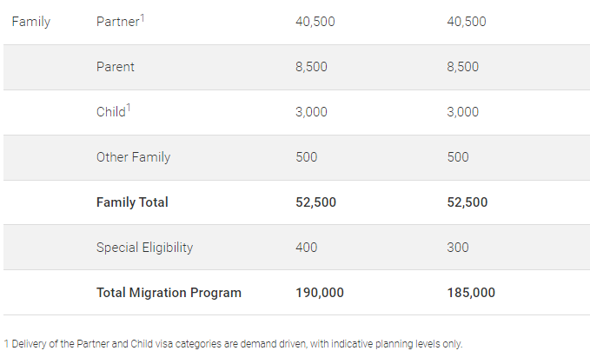The height and width of the screenshot is (364, 590).
Task: Select Partner's 40,500 in the left value column
Action: 315,22
